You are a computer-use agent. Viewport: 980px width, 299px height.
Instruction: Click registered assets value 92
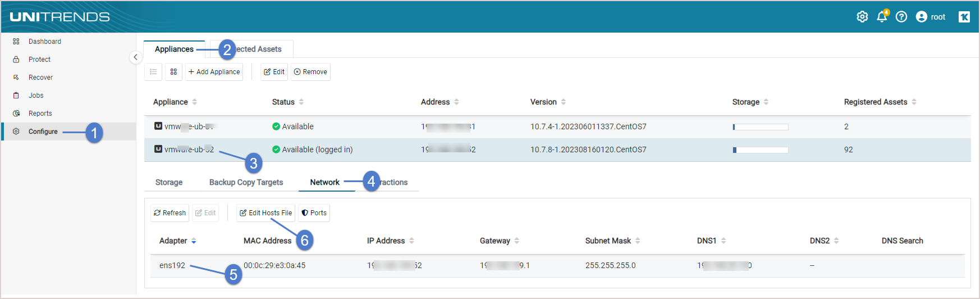[x=848, y=149]
